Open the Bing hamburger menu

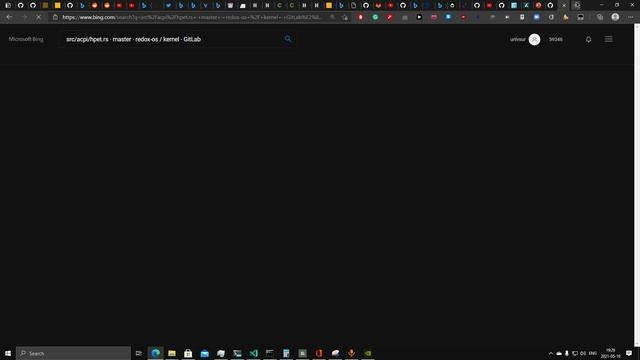[x=609, y=39]
